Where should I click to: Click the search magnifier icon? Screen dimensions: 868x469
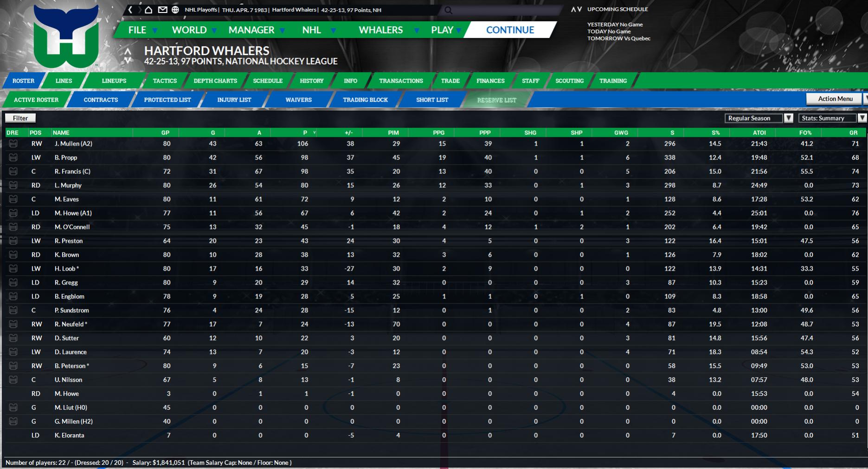pyautogui.click(x=448, y=10)
